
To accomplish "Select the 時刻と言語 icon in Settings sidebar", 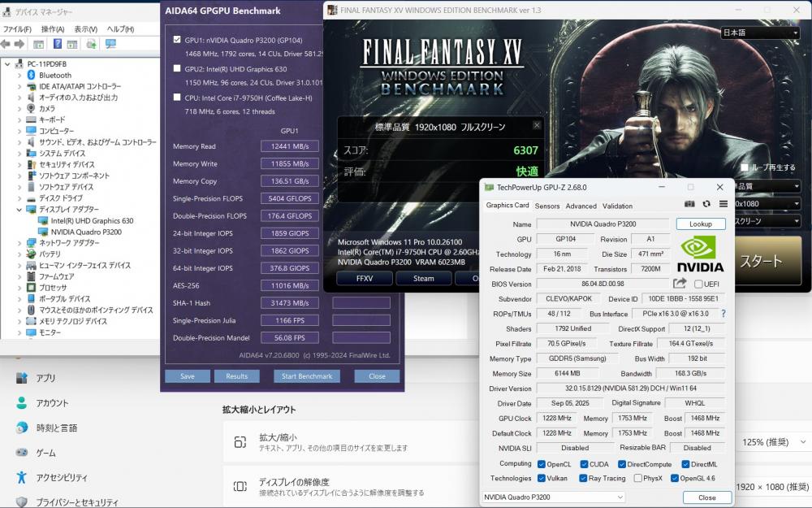I will coord(22,428).
